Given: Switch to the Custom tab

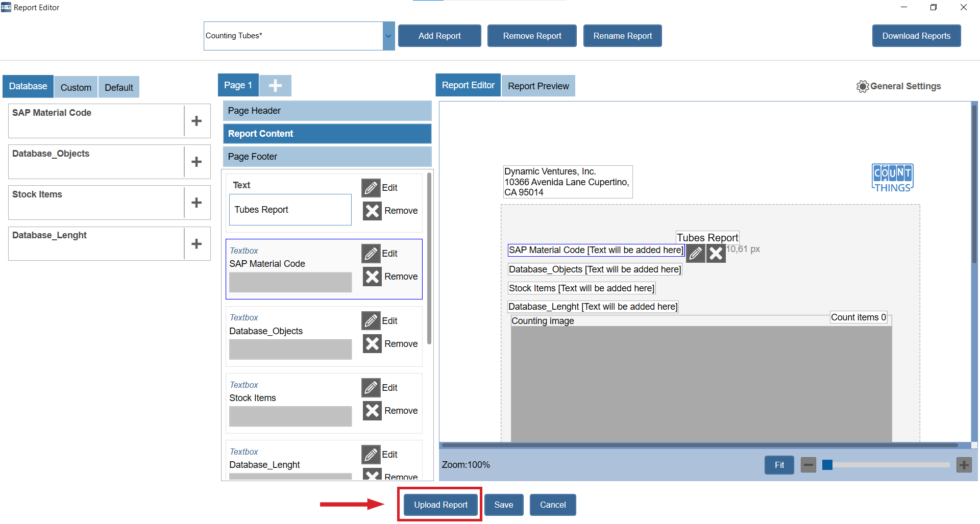Looking at the screenshot, I should [x=76, y=87].
